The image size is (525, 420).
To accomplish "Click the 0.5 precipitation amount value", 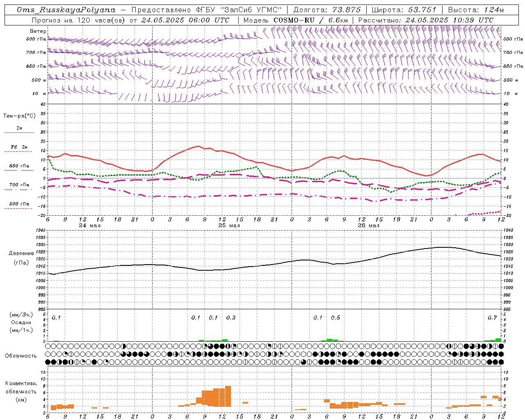I will point(336,318).
